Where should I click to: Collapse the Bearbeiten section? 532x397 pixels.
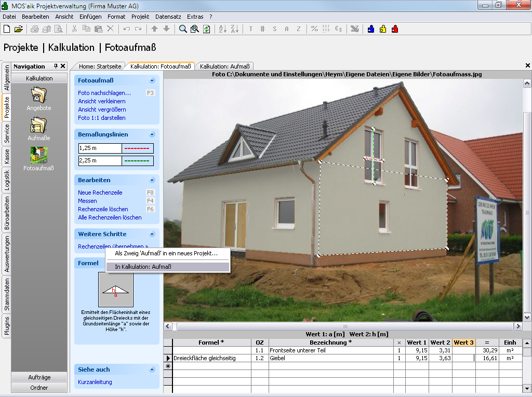point(152,181)
